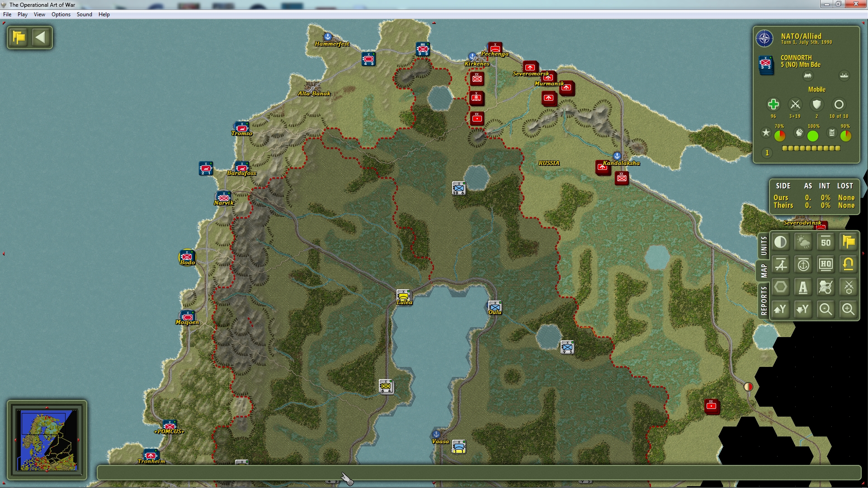Toggle the hexagon grid button
868x488 pixels.
pyautogui.click(x=781, y=287)
